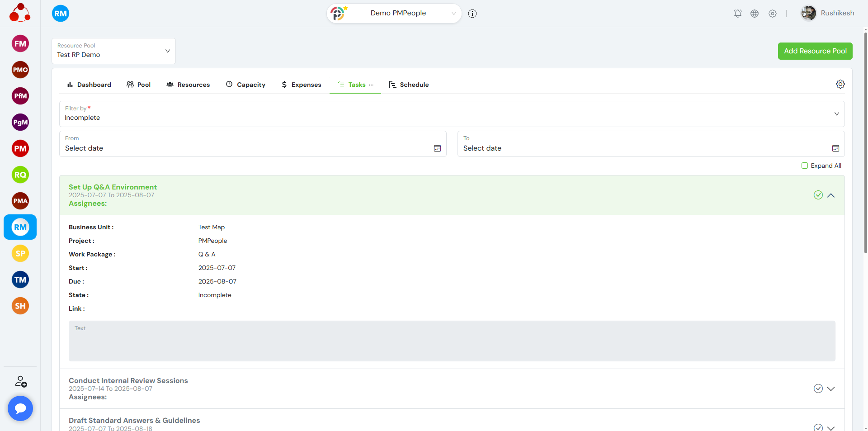The height and width of the screenshot is (431, 868).
Task: Open notifications bell icon
Action: coord(738,14)
